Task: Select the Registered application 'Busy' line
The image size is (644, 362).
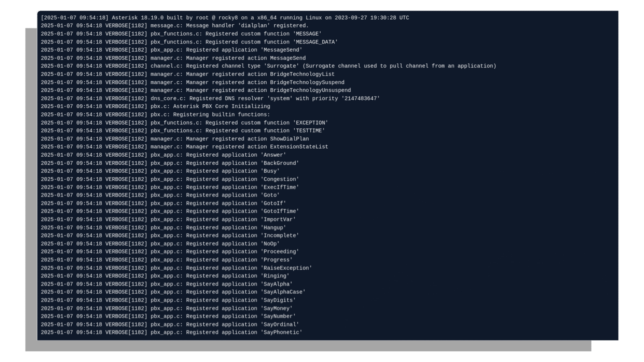Action: 160,171
